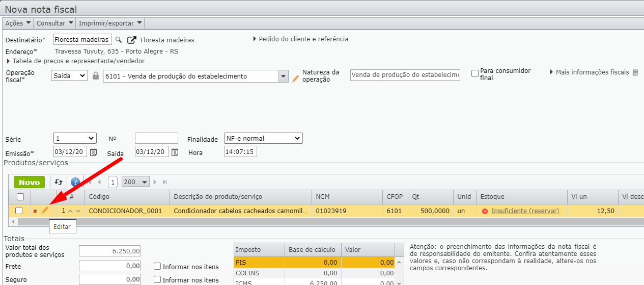Screen dimensions: 644x285
Task: Click the Estoque column header
Action: click(521, 197)
